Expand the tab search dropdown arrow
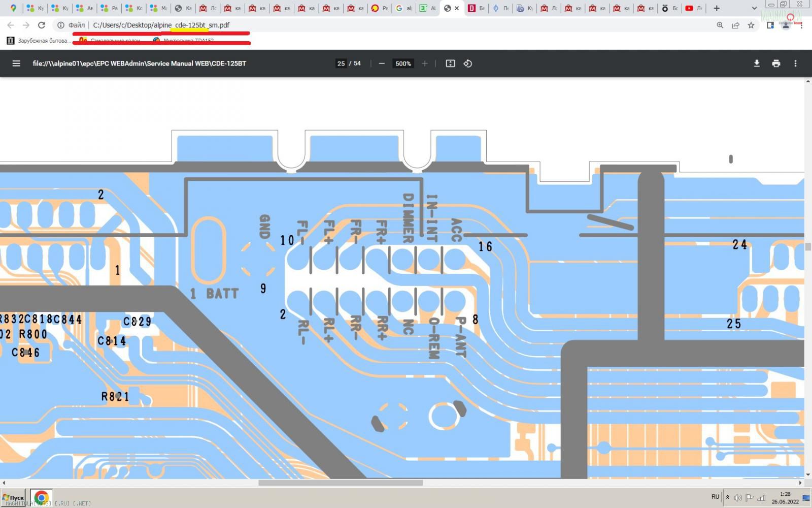Image resolution: width=812 pixels, height=508 pixels. (754, 8)
